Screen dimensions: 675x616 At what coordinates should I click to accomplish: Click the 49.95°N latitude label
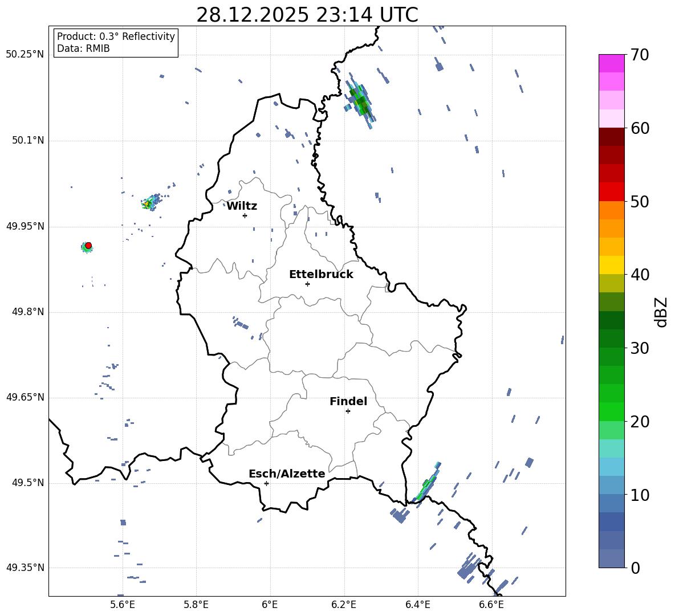click(x=25, y=226)
